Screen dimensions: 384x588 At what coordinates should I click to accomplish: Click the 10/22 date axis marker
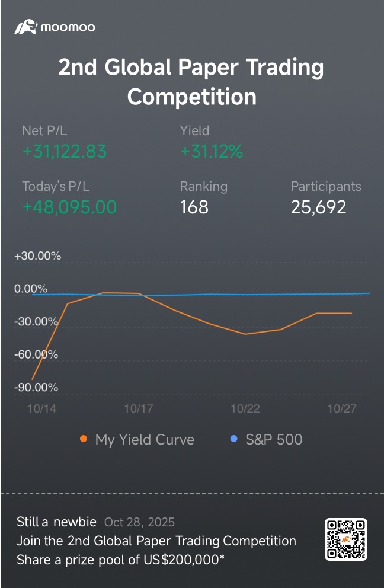coord(245,409)
